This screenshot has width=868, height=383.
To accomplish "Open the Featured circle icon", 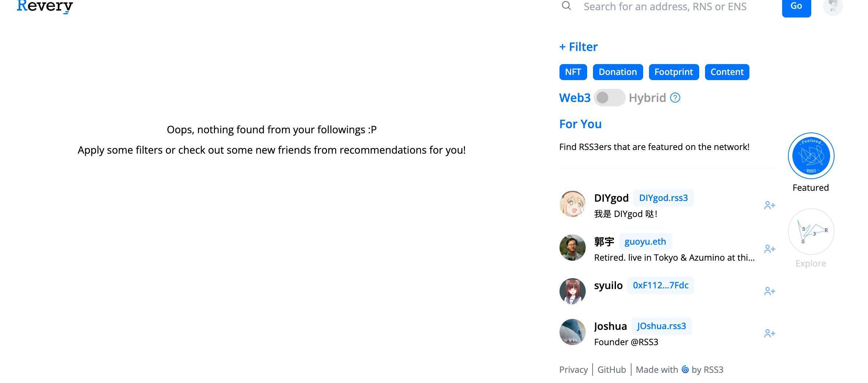I will pyautogui.click(x=811, y=156).
